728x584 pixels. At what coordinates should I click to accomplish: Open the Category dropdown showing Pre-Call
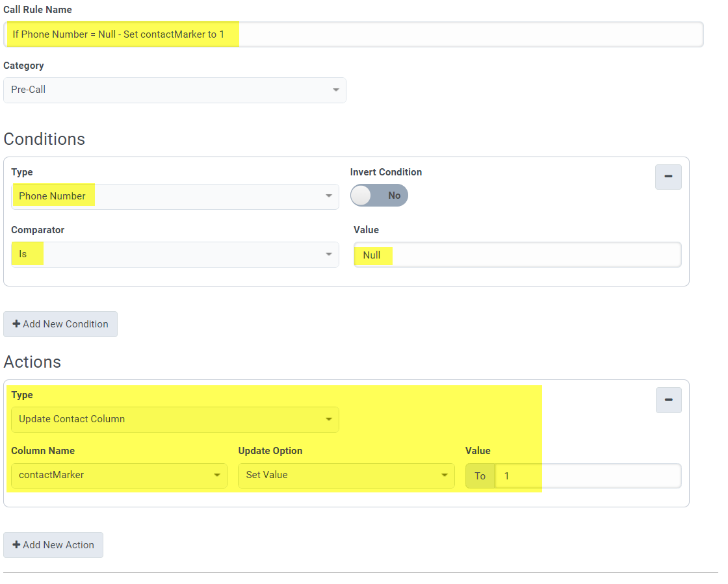174,90
